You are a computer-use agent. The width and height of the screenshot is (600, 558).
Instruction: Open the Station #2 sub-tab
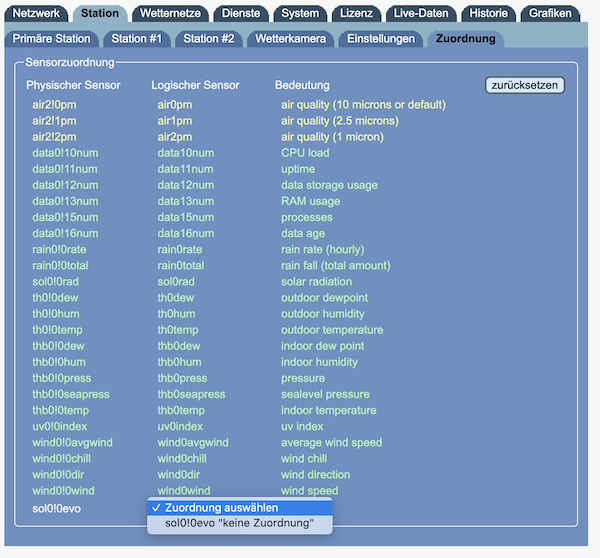(209, 39)
